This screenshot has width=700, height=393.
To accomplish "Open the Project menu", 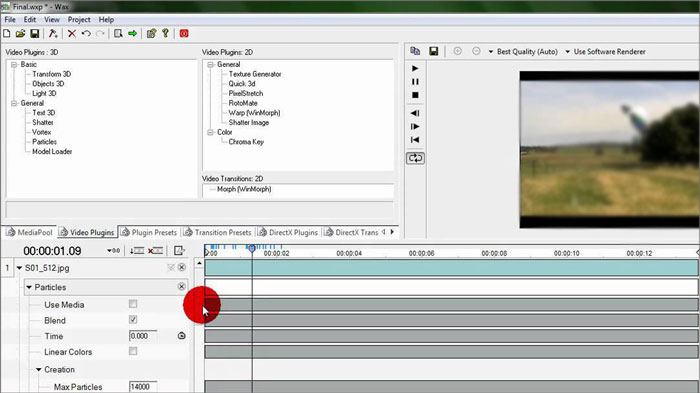I will click(79, 20).
